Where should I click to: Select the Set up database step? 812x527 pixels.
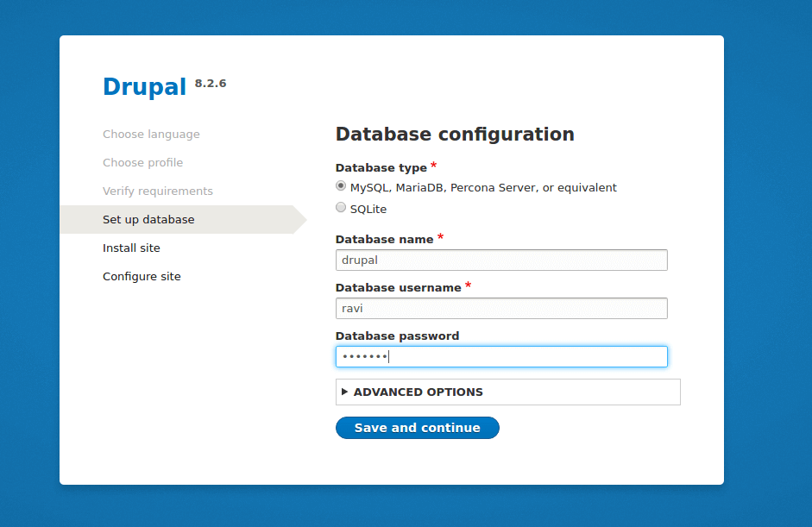148,219
